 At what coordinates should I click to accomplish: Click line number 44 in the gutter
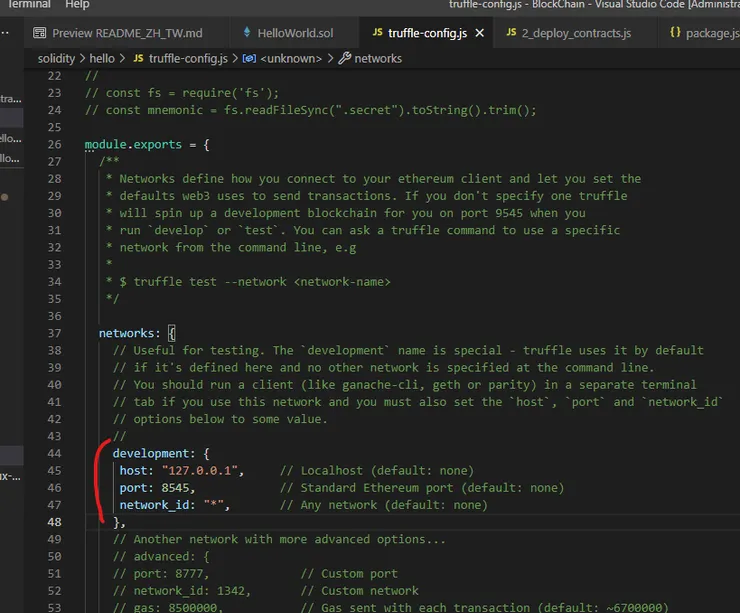tap(55, 453)
